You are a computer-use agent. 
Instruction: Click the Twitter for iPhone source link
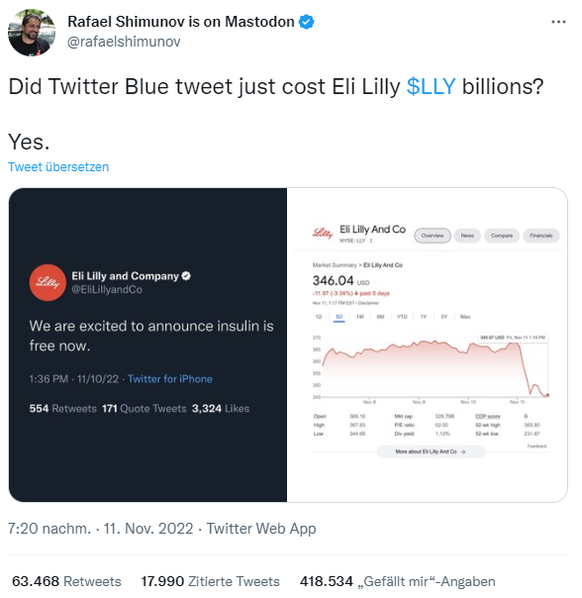pos(170,379)
